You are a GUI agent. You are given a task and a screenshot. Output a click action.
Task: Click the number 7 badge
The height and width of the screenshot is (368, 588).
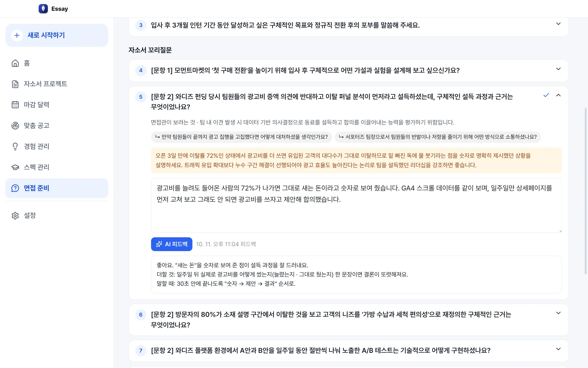click(141, 351)
